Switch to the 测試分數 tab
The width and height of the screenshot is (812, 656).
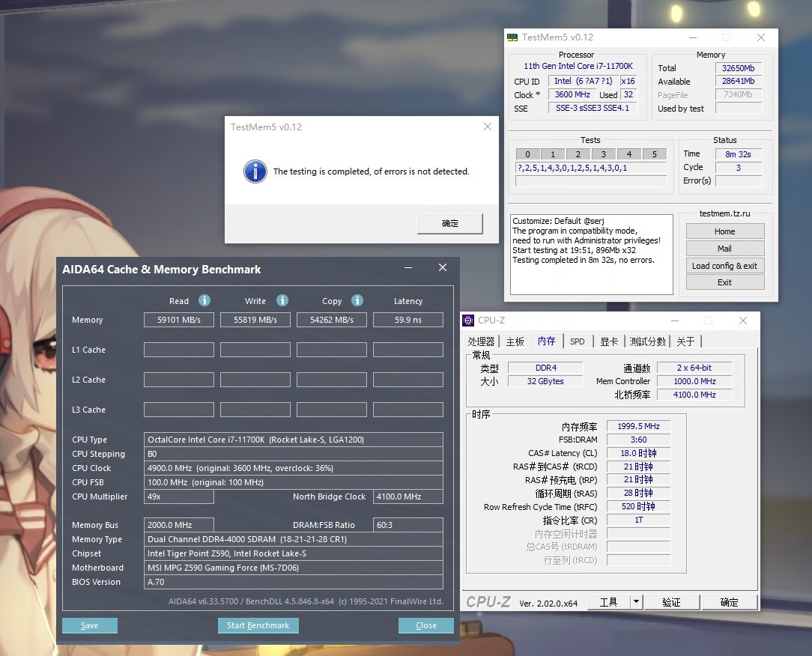pos(647,341)
